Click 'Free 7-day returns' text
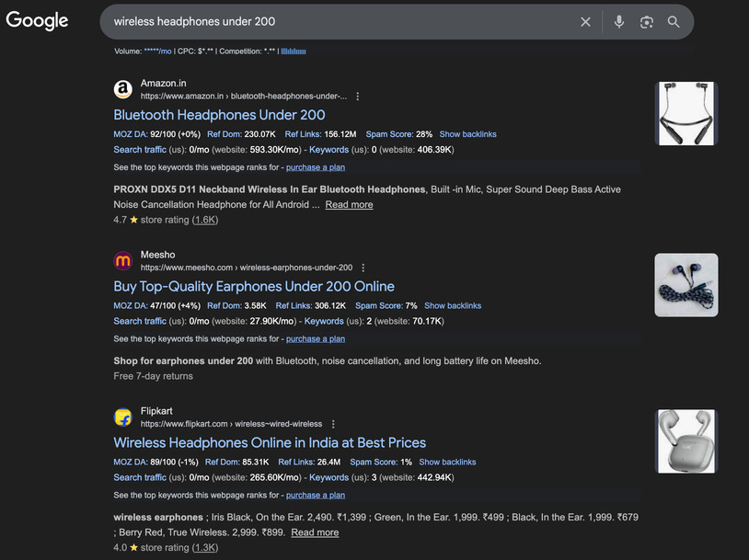The height and width of the screenshot is (560, 749). pyautogui.click(x=154, y=376)
